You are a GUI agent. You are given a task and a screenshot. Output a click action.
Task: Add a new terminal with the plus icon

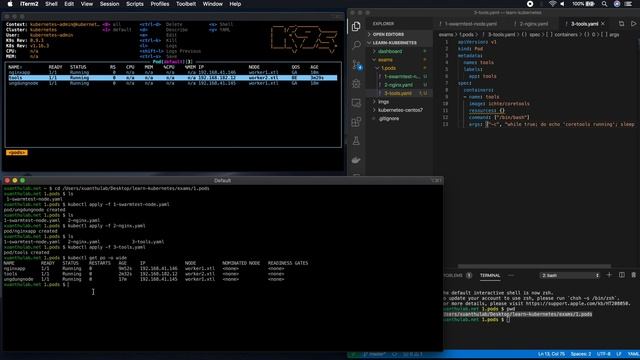609,275
